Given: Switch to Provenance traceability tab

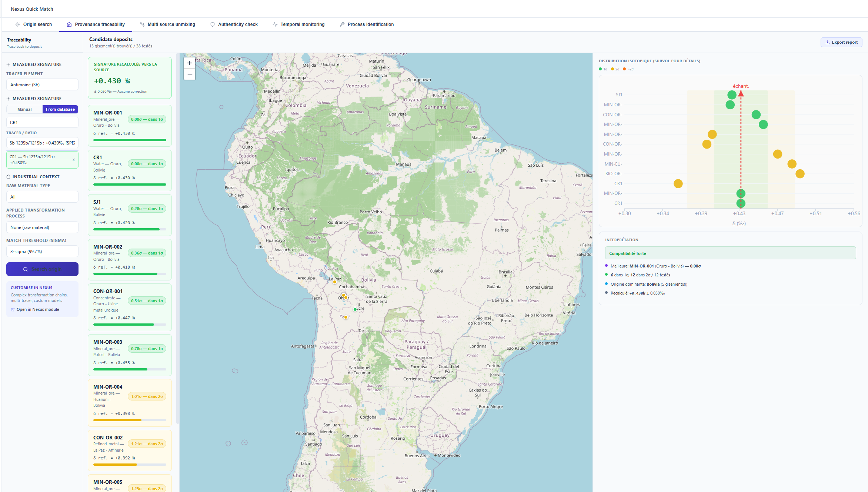Looking at the screenshot, I should pos(96,24).
